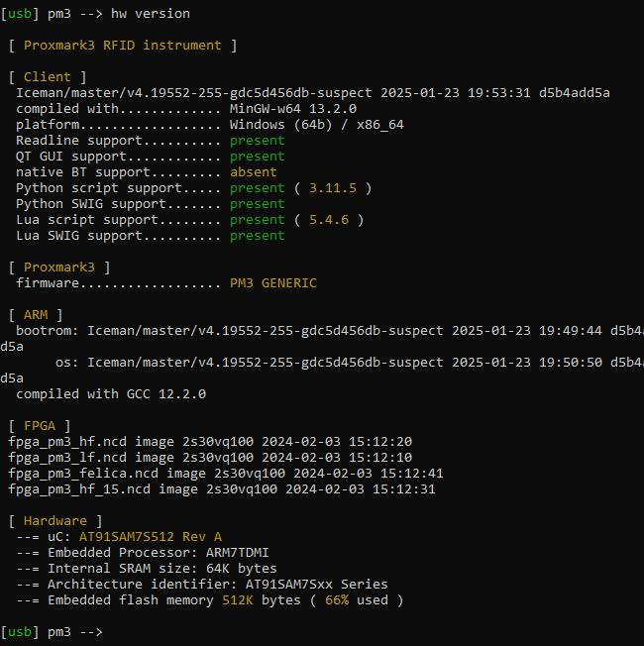The image size is (644, 646).
Task: Click the '[ Client ]' section header
Action: pyautogui.click(x=48, y=77)
